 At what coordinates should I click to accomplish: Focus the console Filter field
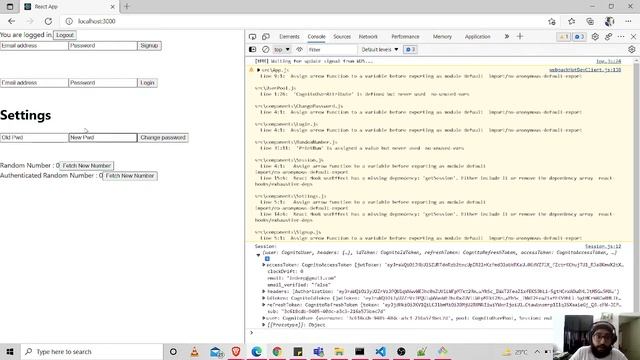(331, 49)
